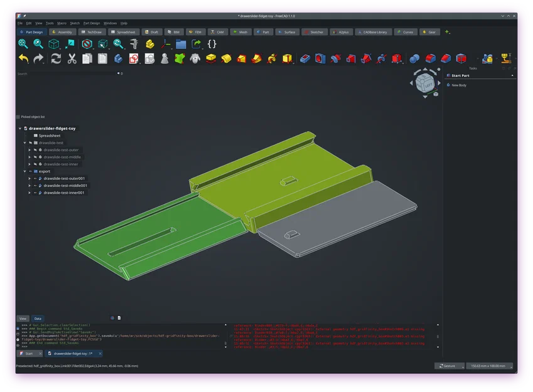The width and height of the screenshot is (533, 392).
Task: Toggle visibility eye of export group
Action: click(x=31, y=172)
